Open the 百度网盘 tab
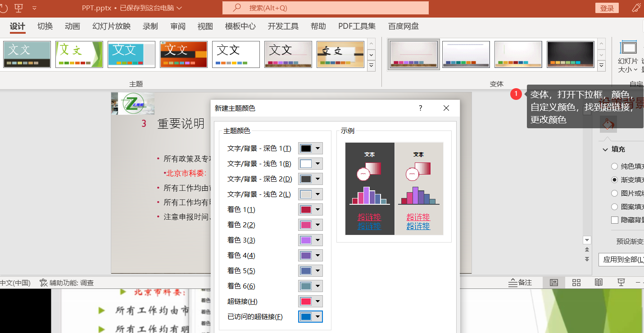 coord(404,26)
